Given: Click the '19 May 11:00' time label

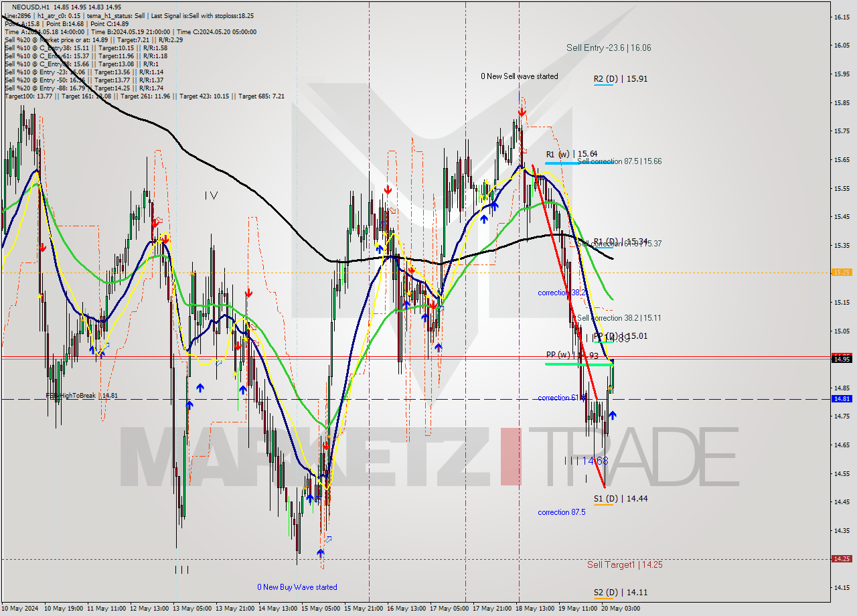Looking at the screenshot, I should point(578,609).
